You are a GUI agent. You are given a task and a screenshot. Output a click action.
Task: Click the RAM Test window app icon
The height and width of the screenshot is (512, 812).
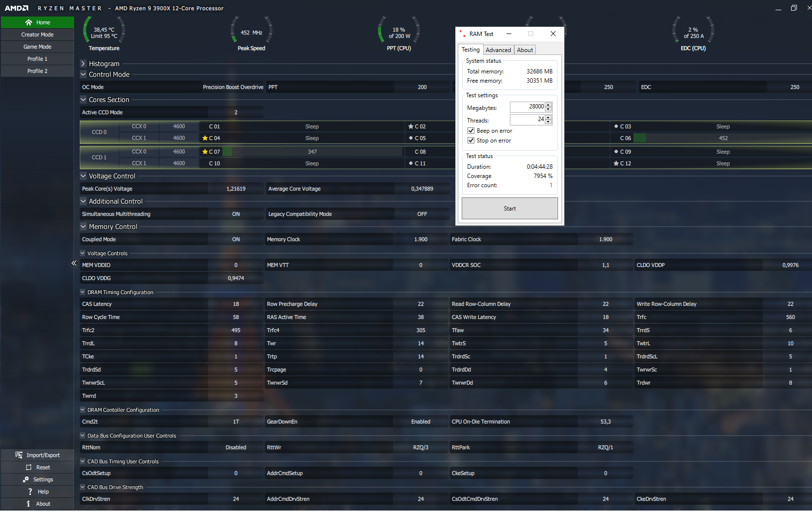(x=462, y=34)
